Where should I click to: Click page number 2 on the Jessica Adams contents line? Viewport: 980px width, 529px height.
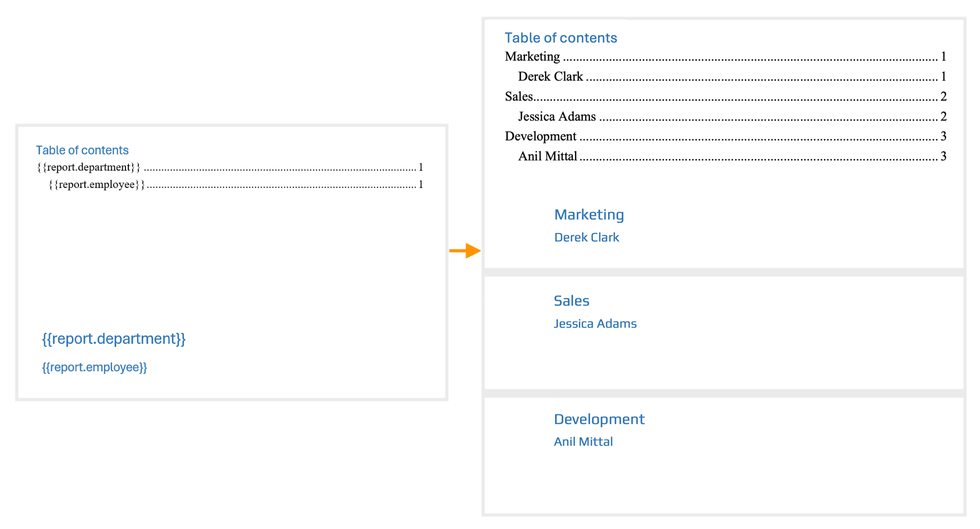click(x=944, y=117)
